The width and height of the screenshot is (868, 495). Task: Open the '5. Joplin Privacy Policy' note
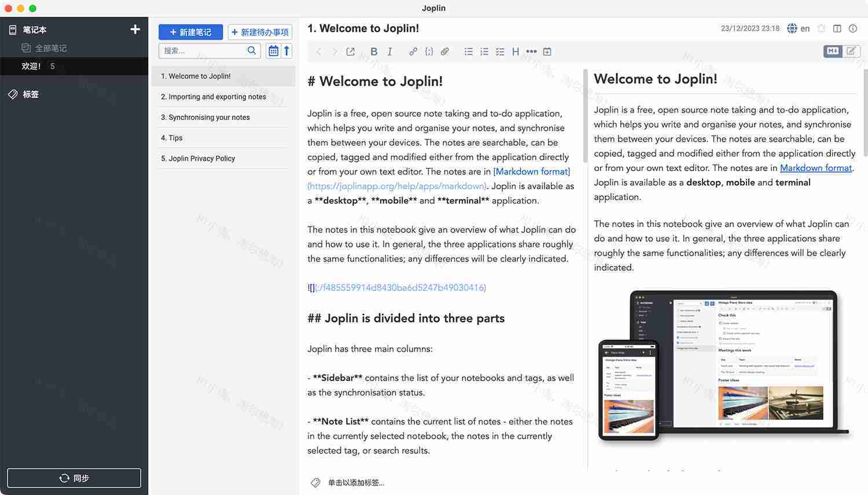(198, 158)
